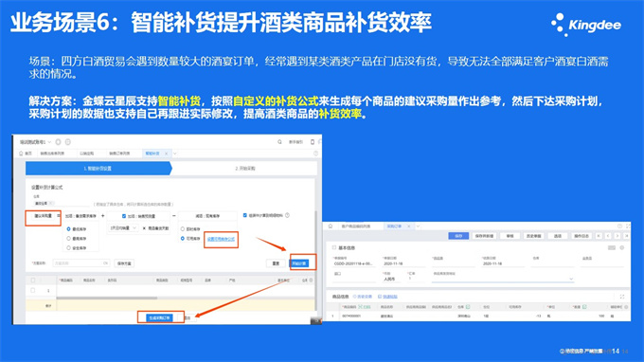Open the home icon in the purchase order window
The width and height of the screenshot is (644, 362).
(331, 226)
